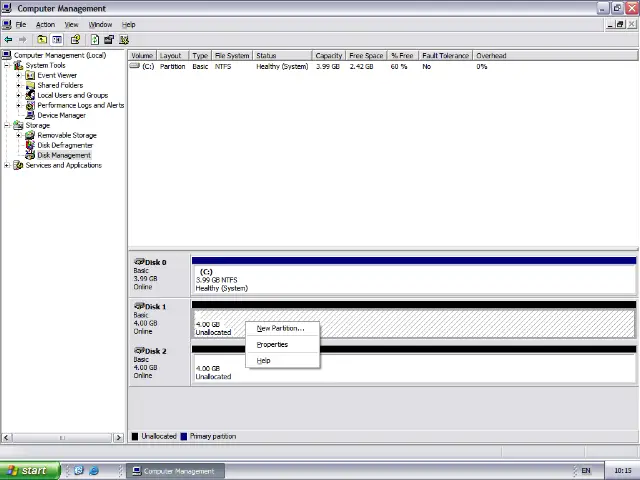Click the Computer Management (Local) root icon

[x=6, y=55]
